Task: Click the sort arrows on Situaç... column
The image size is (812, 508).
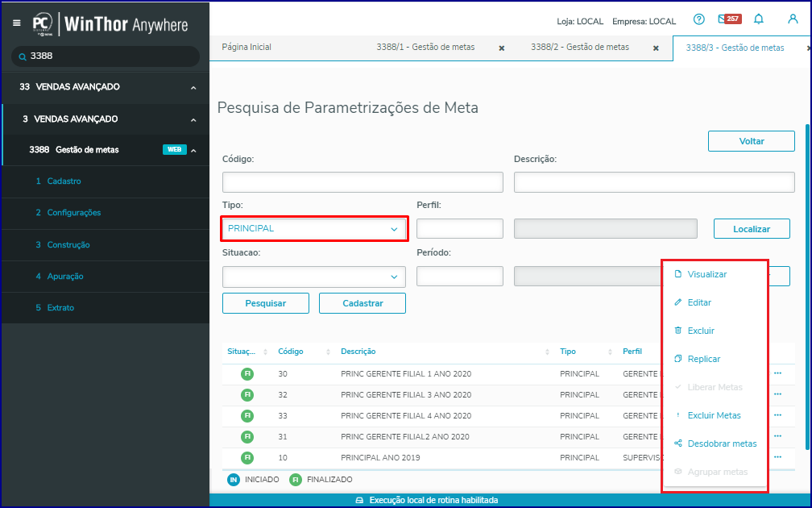Action: [265, 352]
